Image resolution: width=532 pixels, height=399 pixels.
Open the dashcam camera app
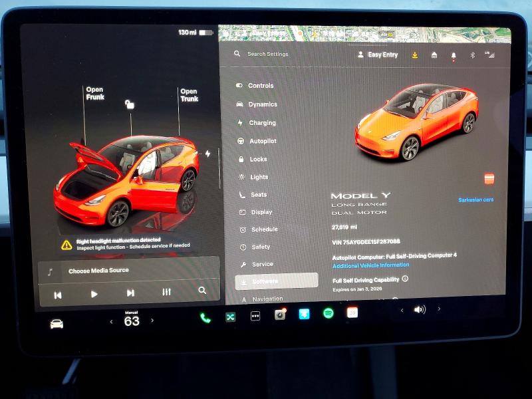[280, 315]
